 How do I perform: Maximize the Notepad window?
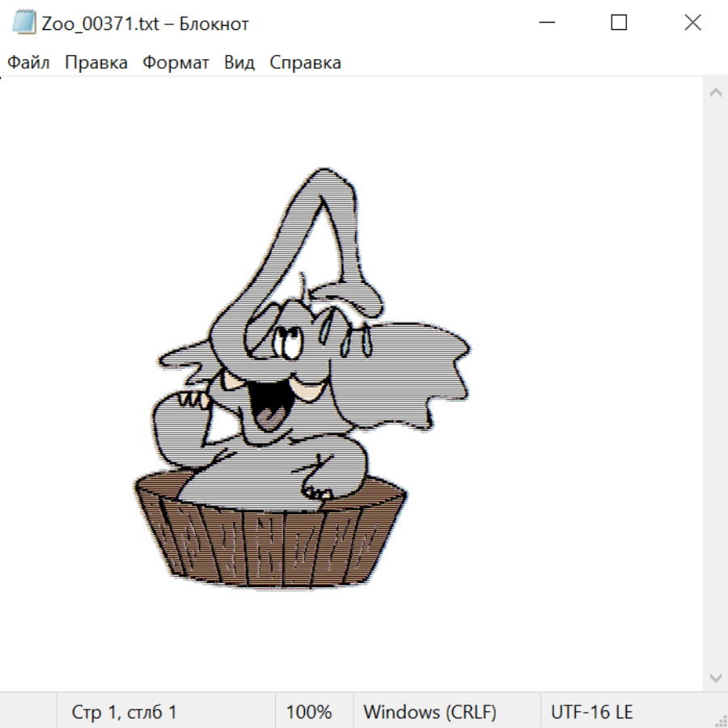(619, 23)
